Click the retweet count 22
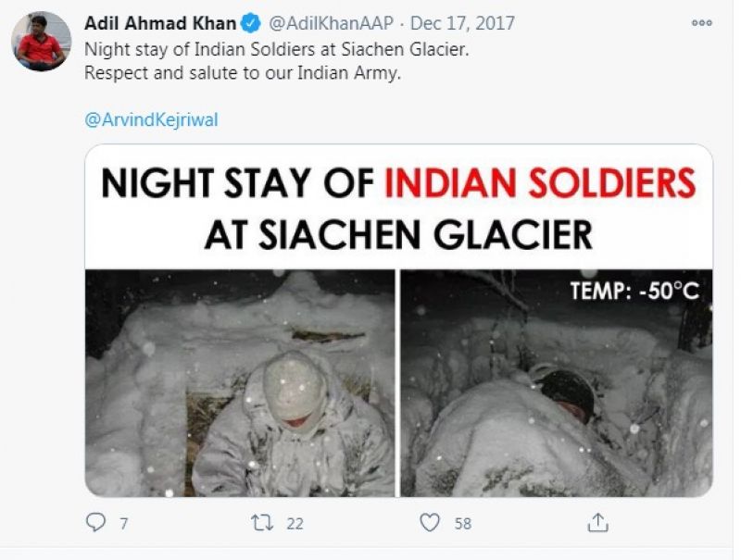This screenshot has width=741, height=560. click(295, 524)
